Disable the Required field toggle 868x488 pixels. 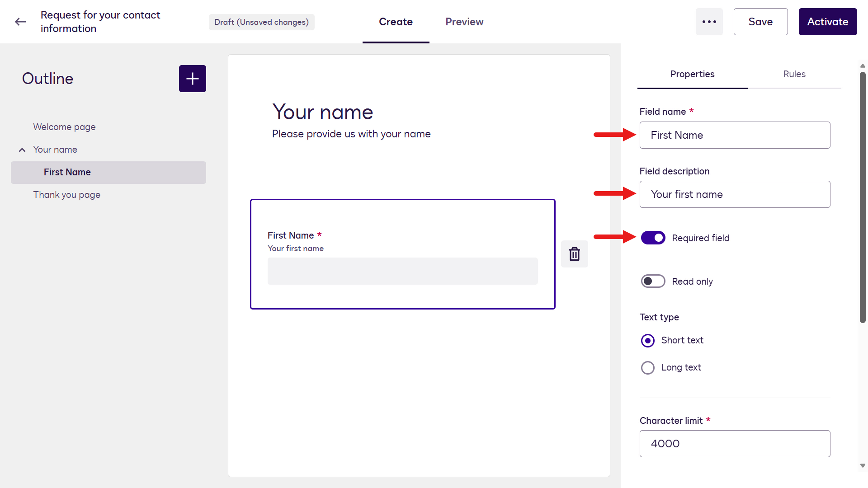[653, 238]
